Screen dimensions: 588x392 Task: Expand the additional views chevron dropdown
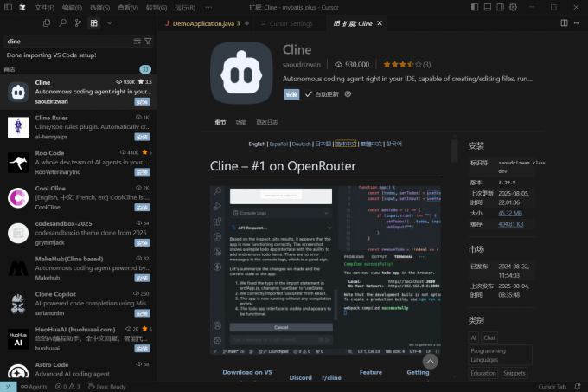coord(108,23)
